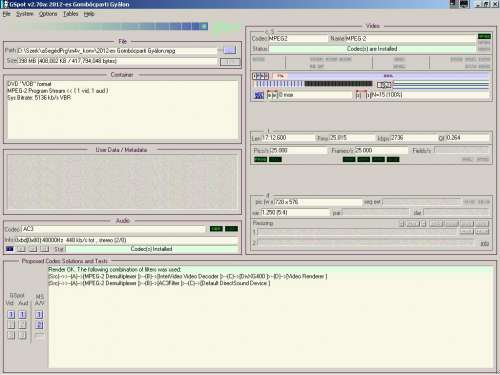This screenshot has width=500, height=375.
Task: Open the System menu
Action: tap(25, 14)
